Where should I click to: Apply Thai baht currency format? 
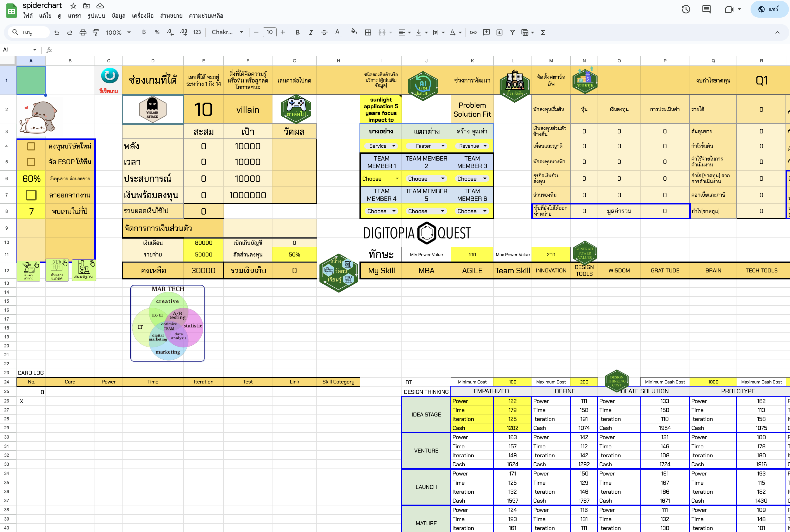144,32
